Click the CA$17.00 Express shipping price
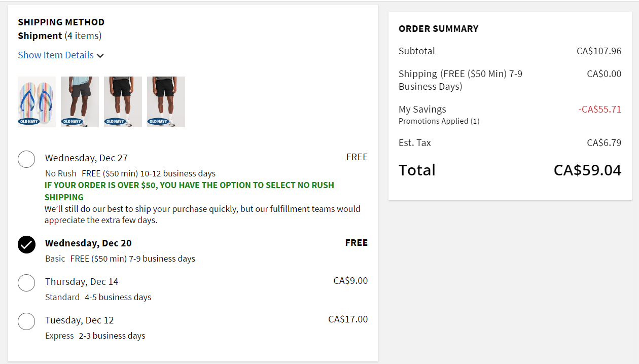 348,319
